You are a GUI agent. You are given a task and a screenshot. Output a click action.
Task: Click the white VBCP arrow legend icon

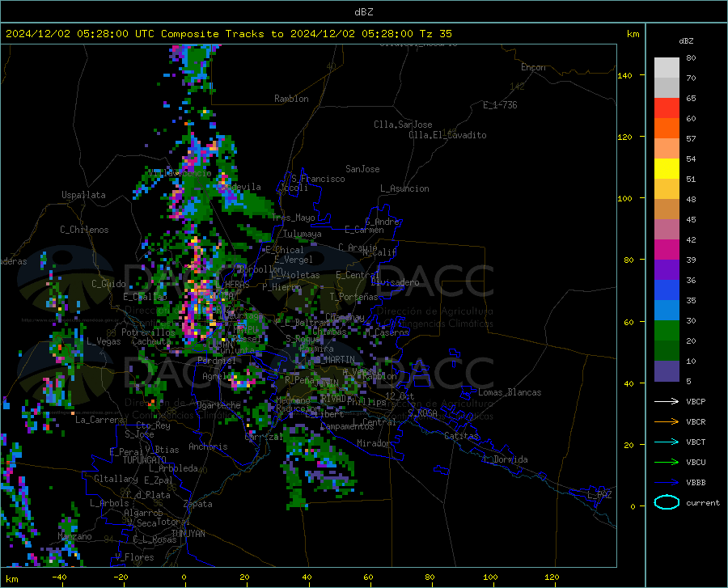tap(667, 401)
